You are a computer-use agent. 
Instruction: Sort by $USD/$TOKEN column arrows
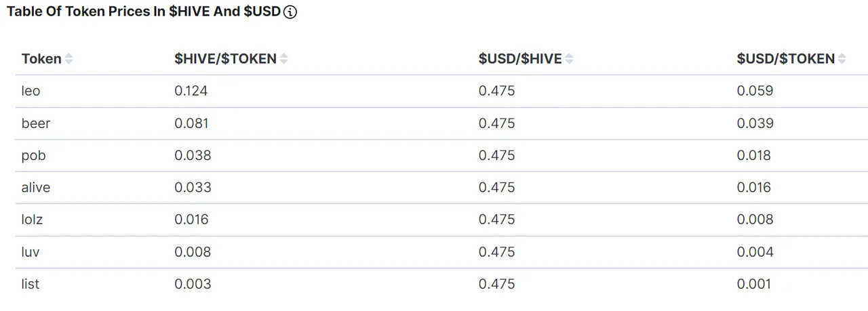(842, 59)
